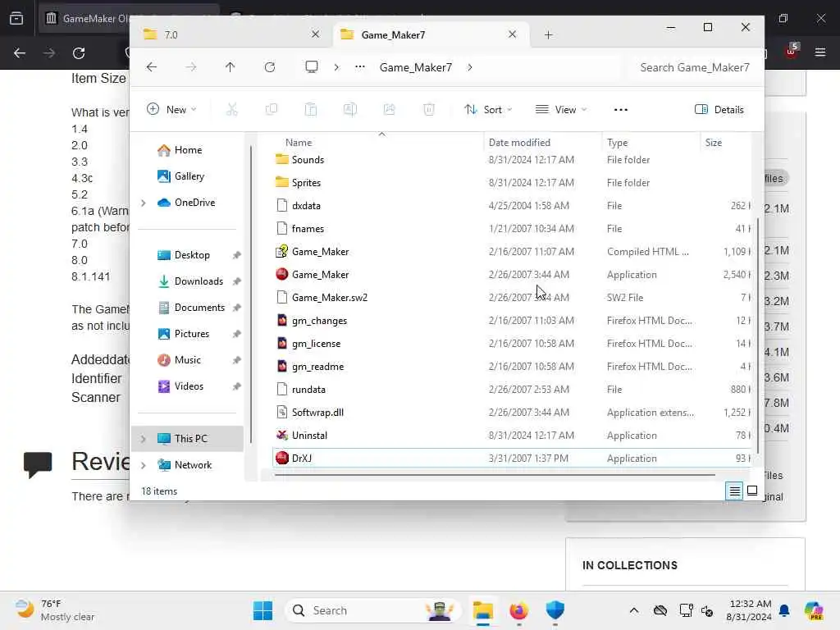Open Firefox from the taskbar

[x=518, y=610]
